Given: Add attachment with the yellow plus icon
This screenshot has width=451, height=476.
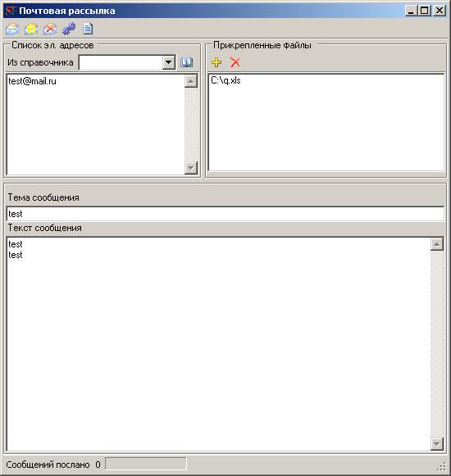Looking at the screenshot, I should pos(216,62).
